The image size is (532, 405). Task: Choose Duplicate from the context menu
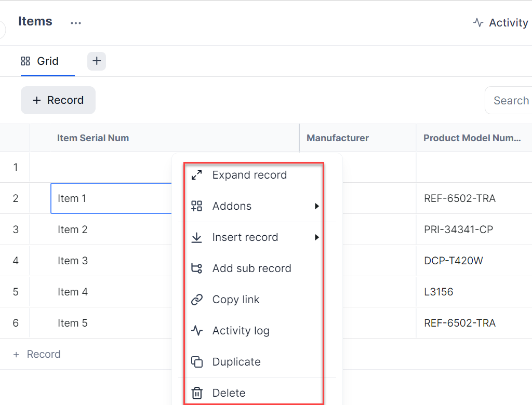click(x=236, y=362)
